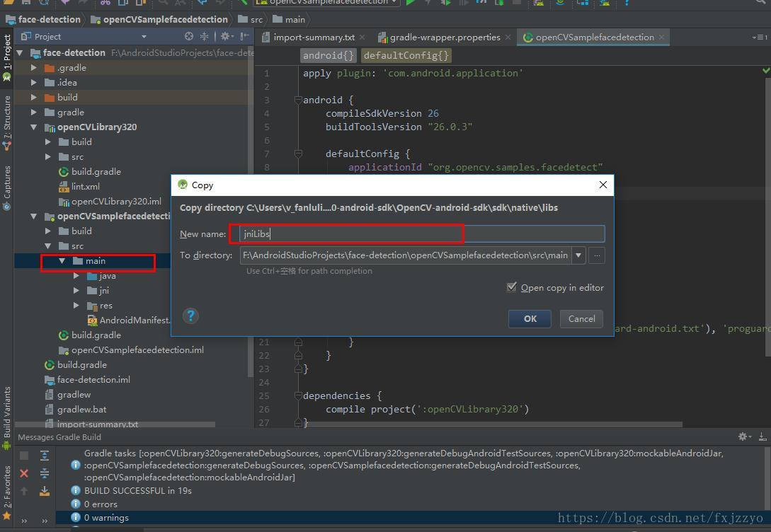Image resolution: width=771 pixels, height=532 pixels.
Task: Click the red X close icon in Messages panel
Action: click(x=23, y=473)
